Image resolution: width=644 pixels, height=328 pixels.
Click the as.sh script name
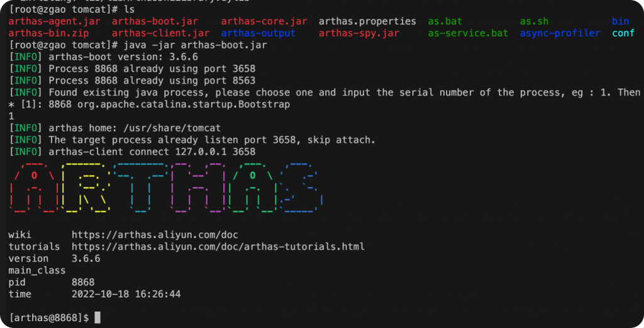tap(534, 21)
